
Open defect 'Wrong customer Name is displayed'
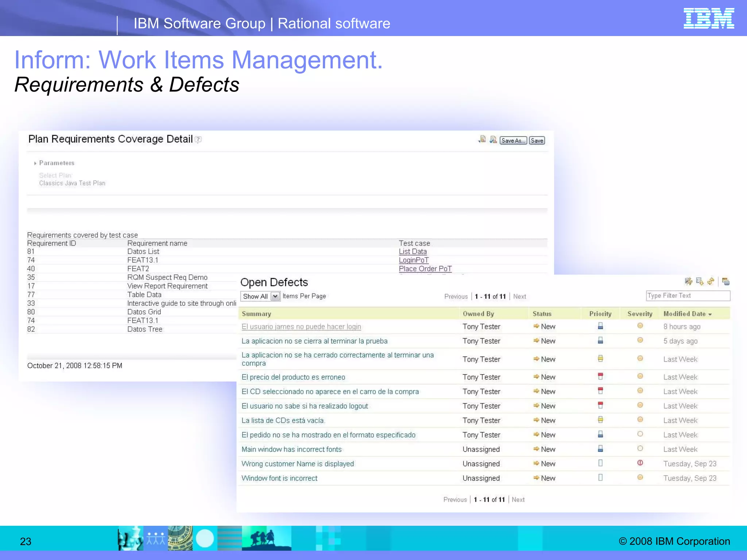298,464
